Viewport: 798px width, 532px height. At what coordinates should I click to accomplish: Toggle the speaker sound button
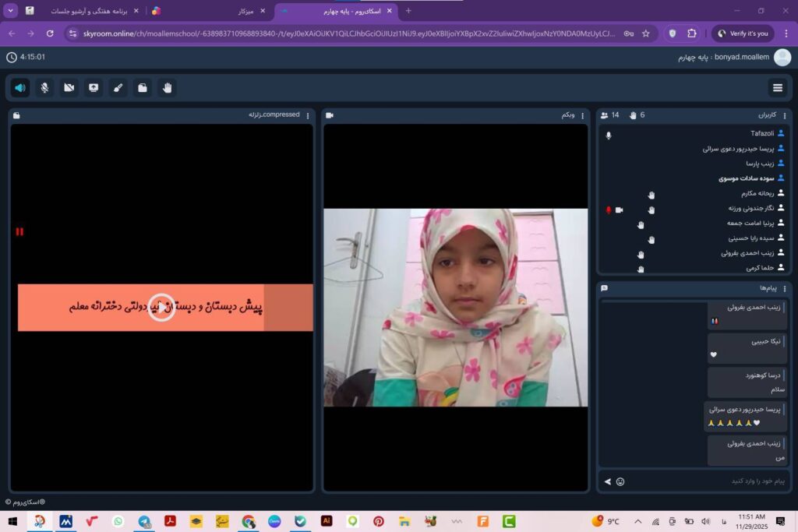(20, 87)
